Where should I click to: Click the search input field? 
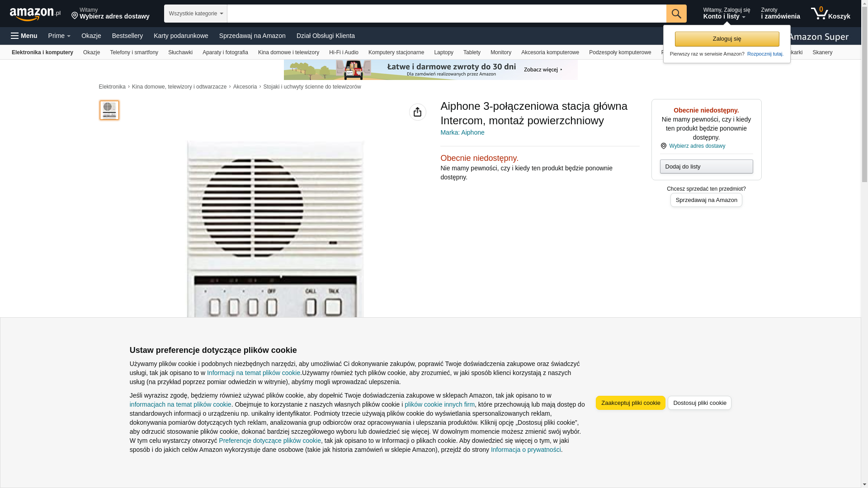click(x=447, y=14)
